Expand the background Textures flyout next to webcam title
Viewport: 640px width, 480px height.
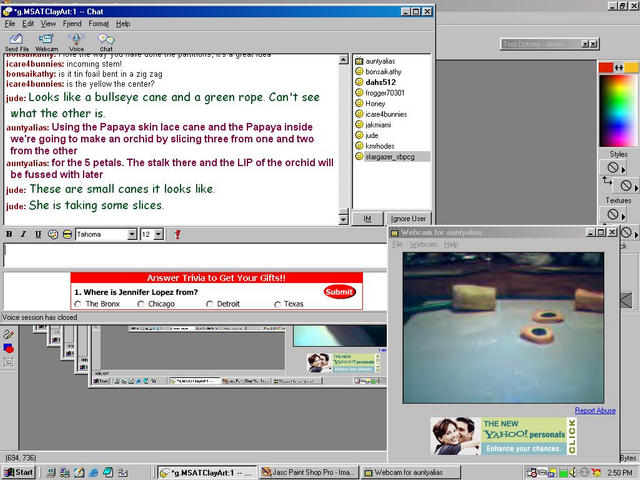click(636, 235)
